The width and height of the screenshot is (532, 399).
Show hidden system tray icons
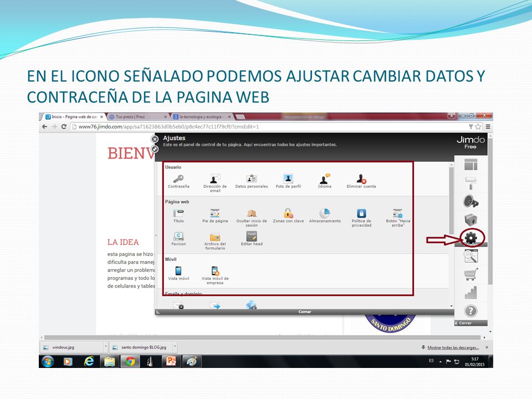click(x=441, y=362)
